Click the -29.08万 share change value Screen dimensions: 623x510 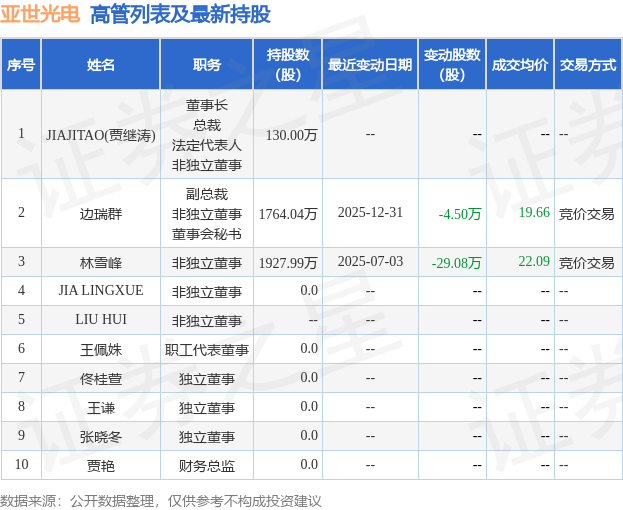pyautogui.click(x=457, y=263)
